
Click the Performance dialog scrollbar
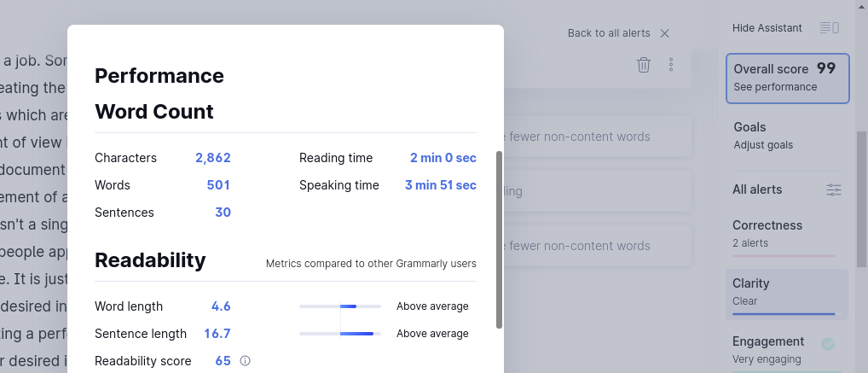(499, 239)
